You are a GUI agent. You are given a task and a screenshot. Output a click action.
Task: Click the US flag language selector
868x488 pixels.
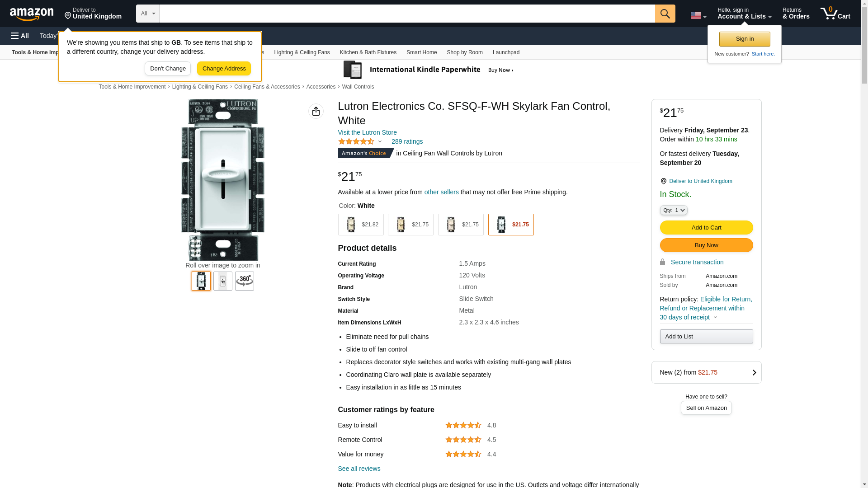point(698,15)
